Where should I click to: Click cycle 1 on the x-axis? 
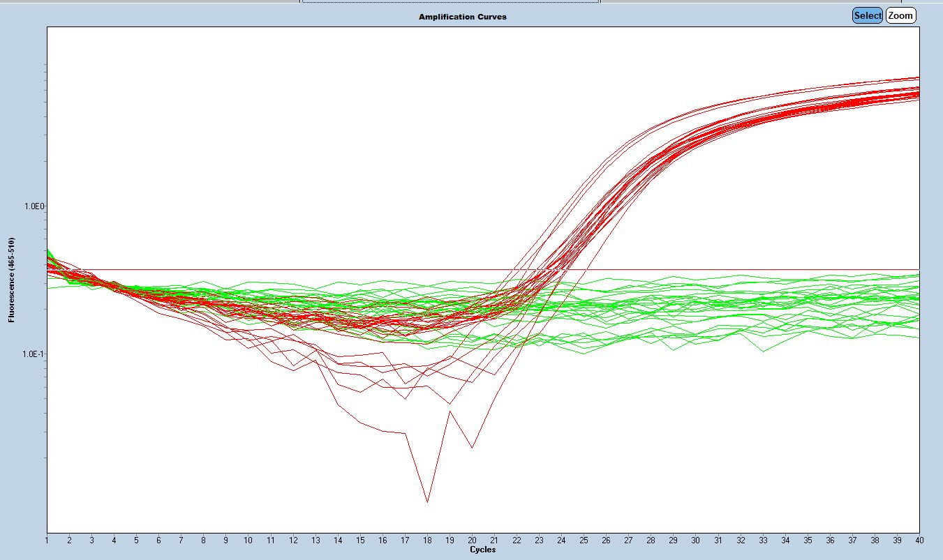pos(47,540)
